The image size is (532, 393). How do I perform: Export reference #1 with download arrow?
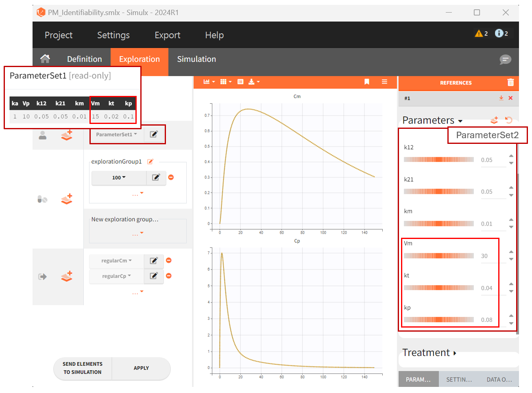[501, 98]
